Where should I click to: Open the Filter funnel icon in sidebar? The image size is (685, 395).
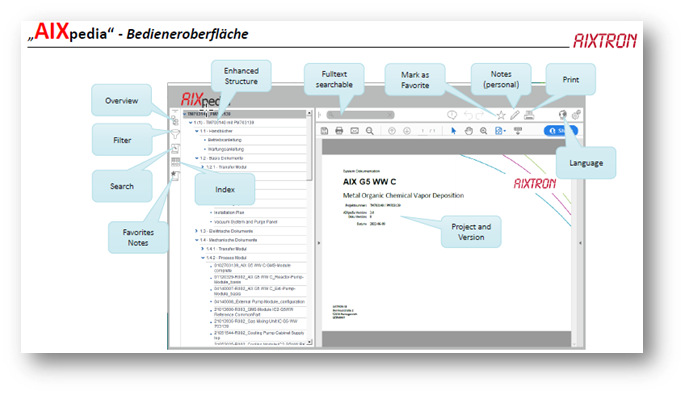(x=175, y=134)
